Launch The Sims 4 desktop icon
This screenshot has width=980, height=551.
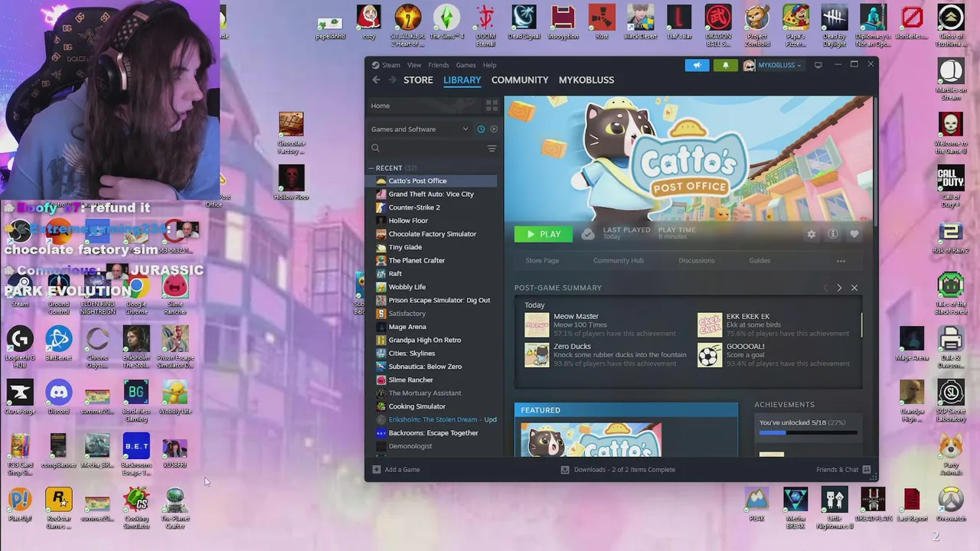(x=446, y=23)
